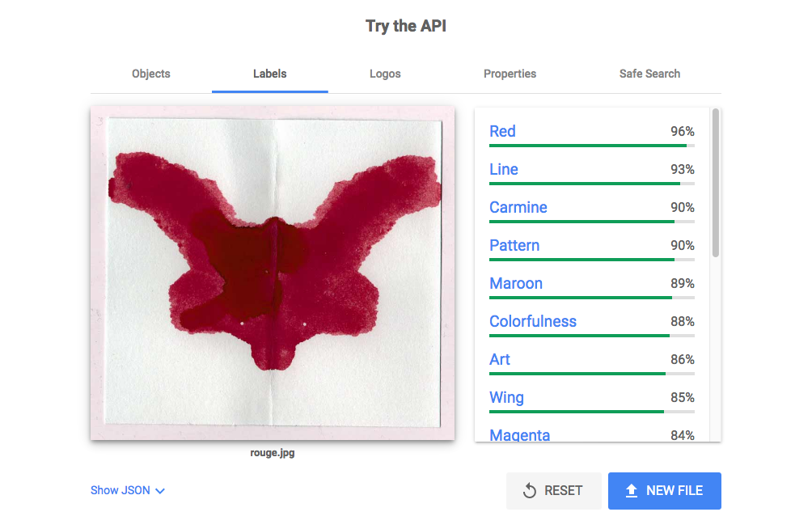This screenshot has width=812, height=529.
Task: Switch to the Objects tab
Action: [x=151, y=74]
